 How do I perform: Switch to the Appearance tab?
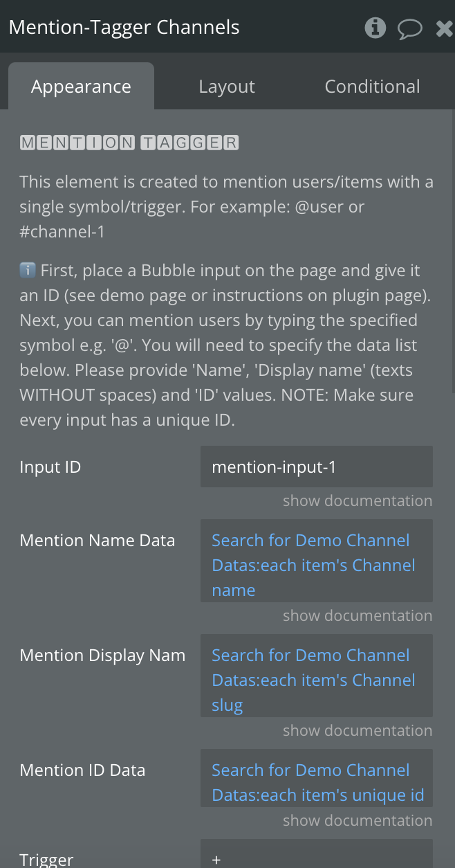coord(81,87)
